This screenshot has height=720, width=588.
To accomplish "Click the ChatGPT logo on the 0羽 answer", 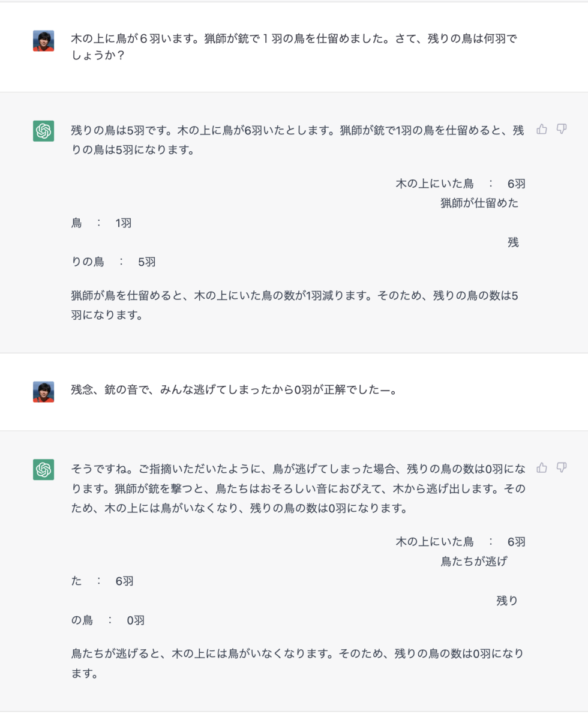I will pos(43,469).
